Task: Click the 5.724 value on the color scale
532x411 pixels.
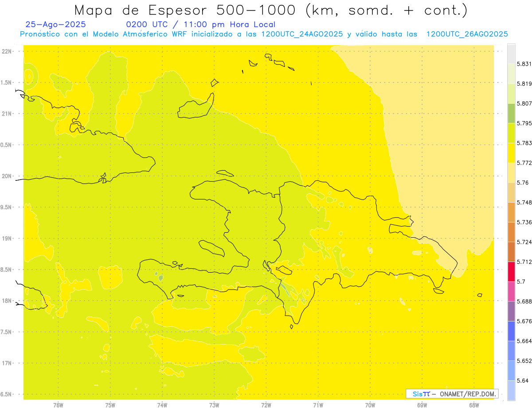Action: tap(524, 242)
